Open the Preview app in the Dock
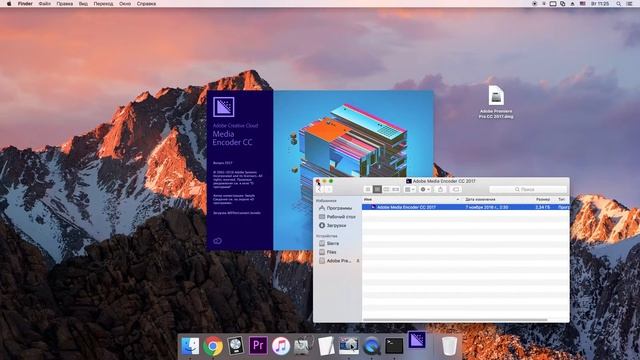Image resolution: width=640 pixels, height=360 pixels. pyautogui.click(x=349, y=346)
